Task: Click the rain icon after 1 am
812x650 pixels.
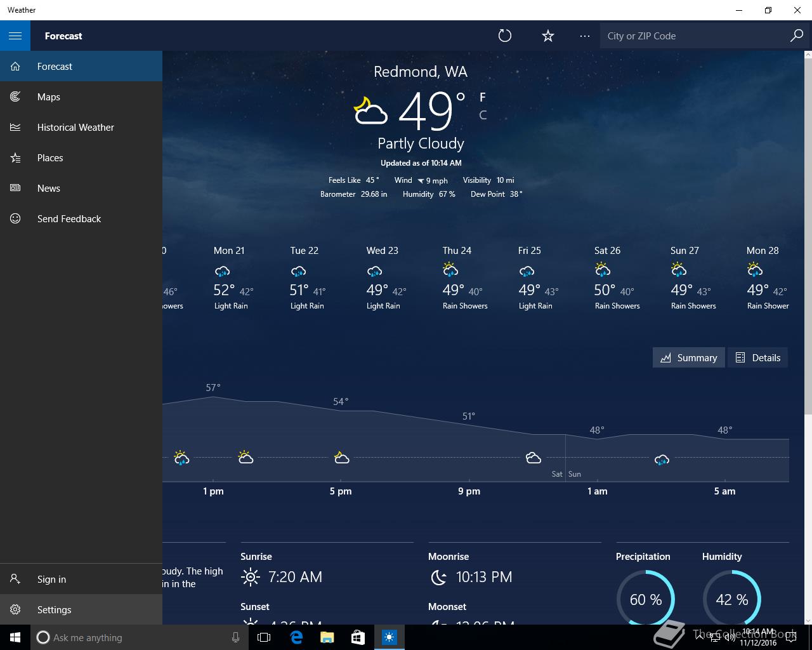Action: point(662,460)
